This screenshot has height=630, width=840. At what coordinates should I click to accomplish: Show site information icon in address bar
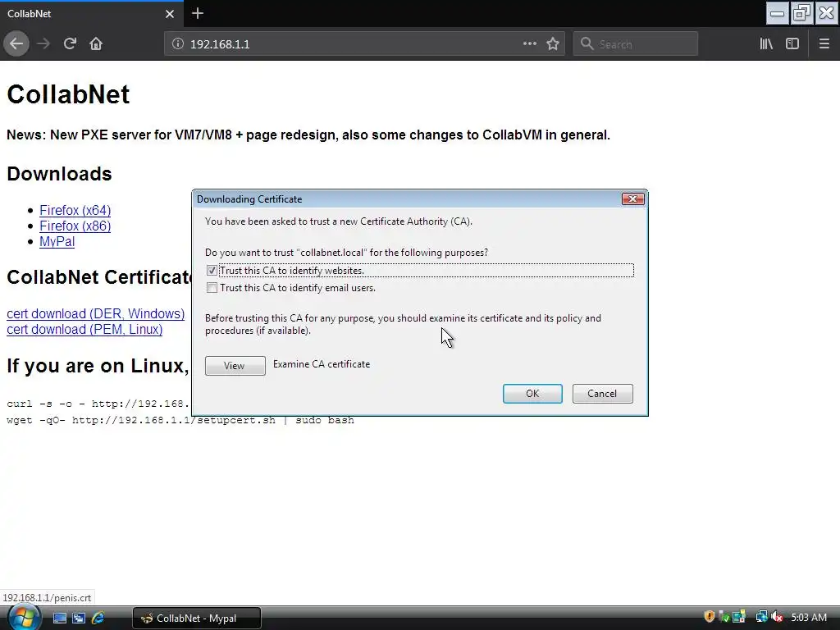[x=178, y=44]
